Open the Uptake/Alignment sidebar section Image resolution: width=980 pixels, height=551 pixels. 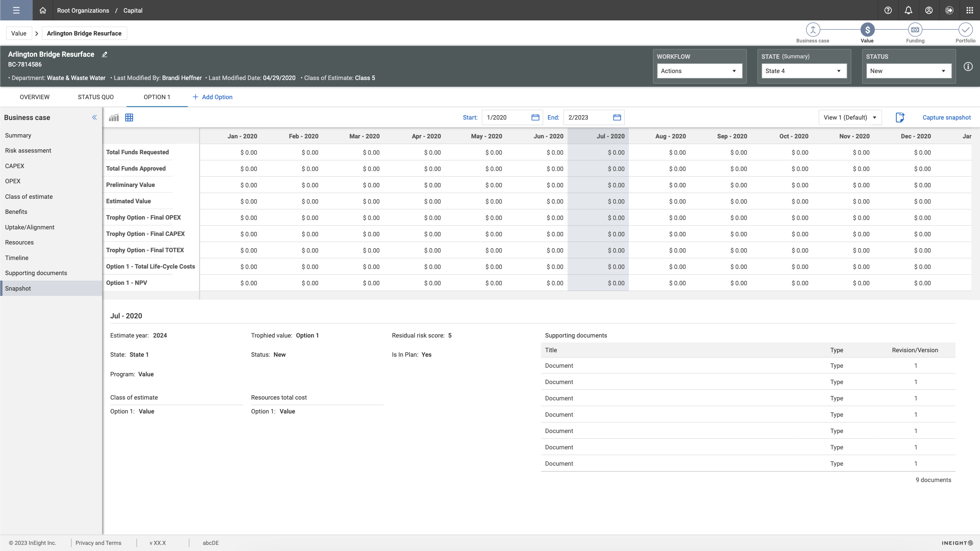[x=51, y=227]
